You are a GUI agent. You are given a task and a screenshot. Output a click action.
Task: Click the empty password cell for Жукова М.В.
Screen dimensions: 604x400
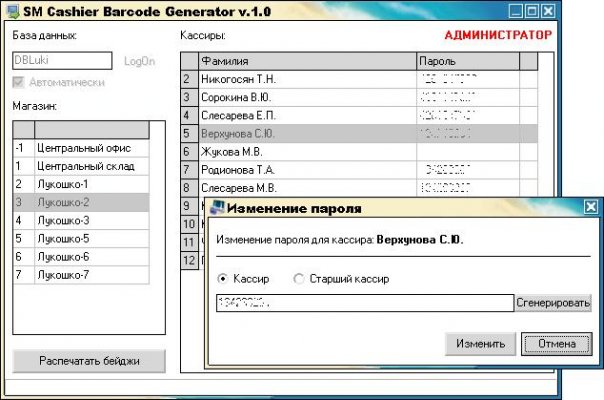point(468,152)
